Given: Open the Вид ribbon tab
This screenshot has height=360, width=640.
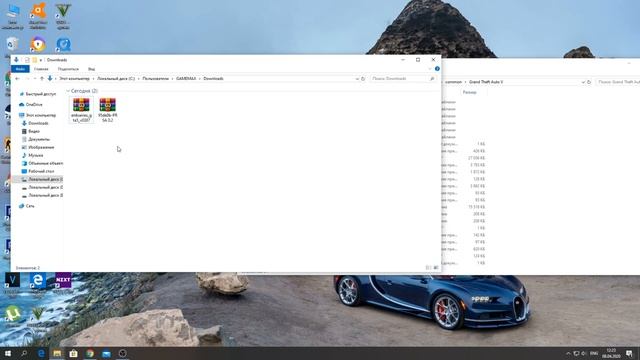Looking at the screenshot, I should pyautogui.click(x=91, y=69).
